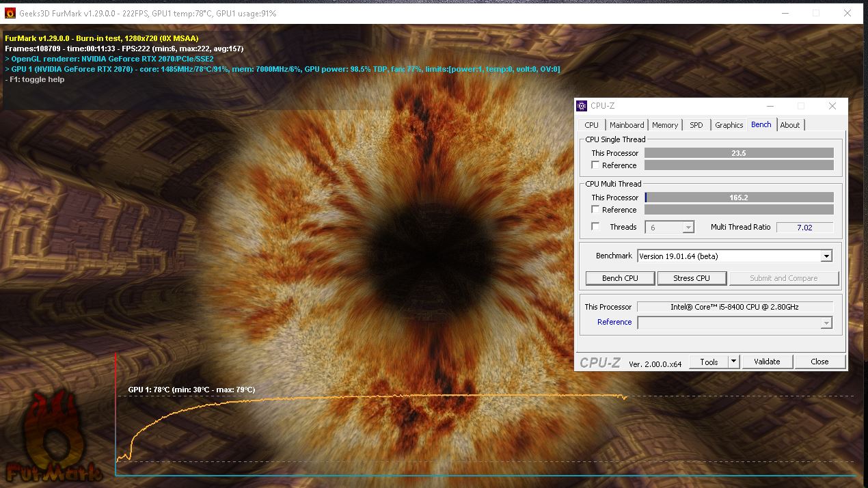Minimize the FurMark window
Screen dimensions: 868x488
pyautogui.click(x=784, y=13)
